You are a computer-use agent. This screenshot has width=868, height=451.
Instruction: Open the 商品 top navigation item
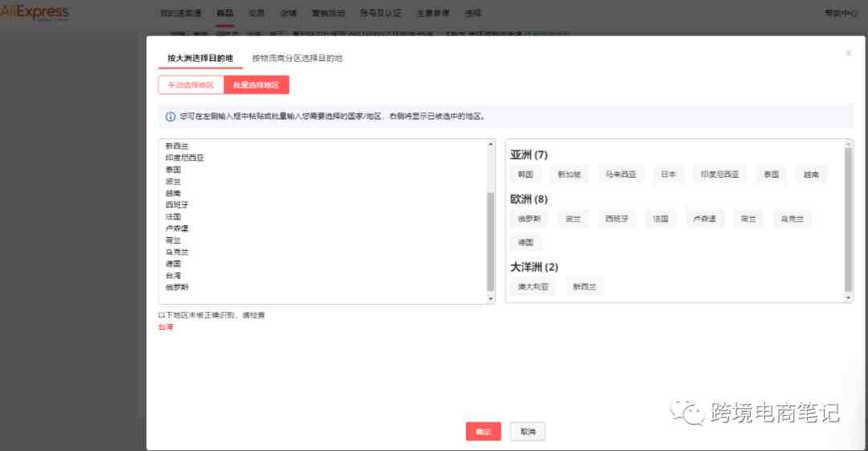point(225,13)
